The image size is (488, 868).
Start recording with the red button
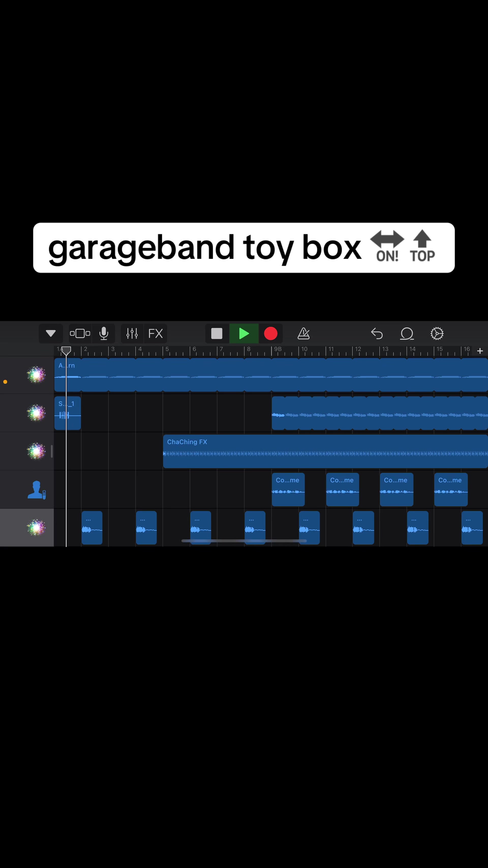click(271, 334)
